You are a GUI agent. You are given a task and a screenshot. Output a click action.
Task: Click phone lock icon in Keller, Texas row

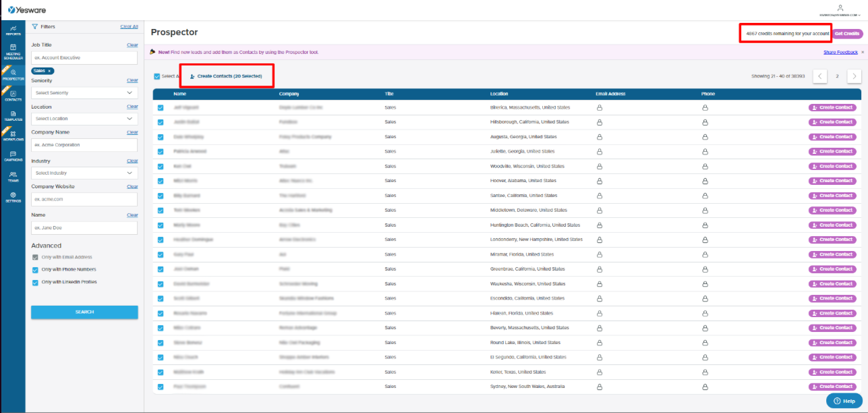point(705,372)
